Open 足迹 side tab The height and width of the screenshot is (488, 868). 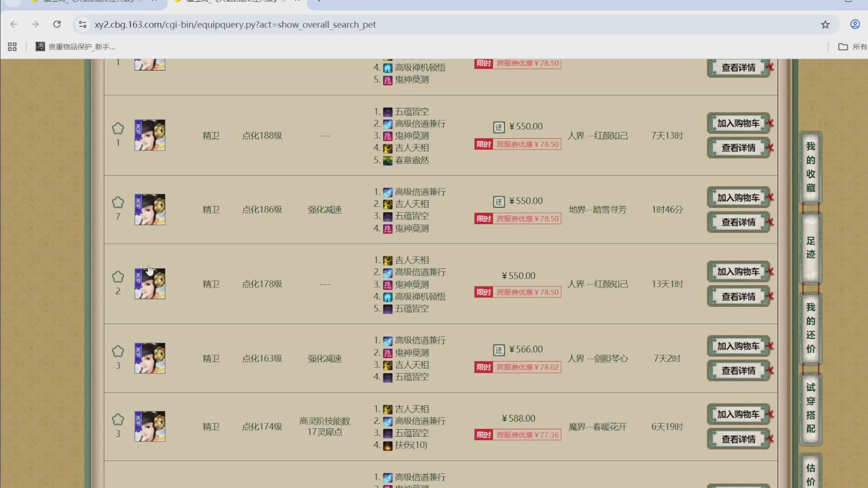tap(811, 248)
